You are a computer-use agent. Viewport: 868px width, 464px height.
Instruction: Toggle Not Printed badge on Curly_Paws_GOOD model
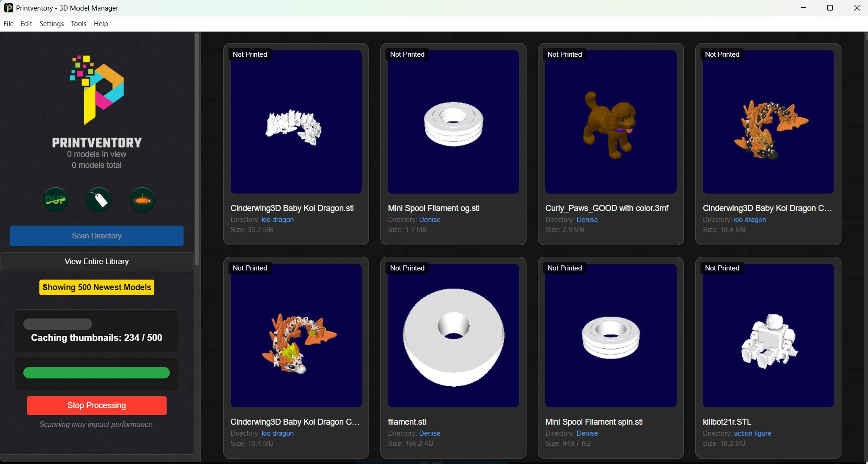coord(564,54)
